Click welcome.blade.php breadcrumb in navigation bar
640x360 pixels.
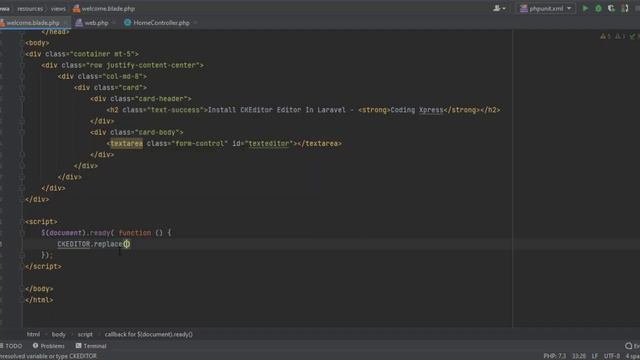pyautogui.click(x=104, y=9)
